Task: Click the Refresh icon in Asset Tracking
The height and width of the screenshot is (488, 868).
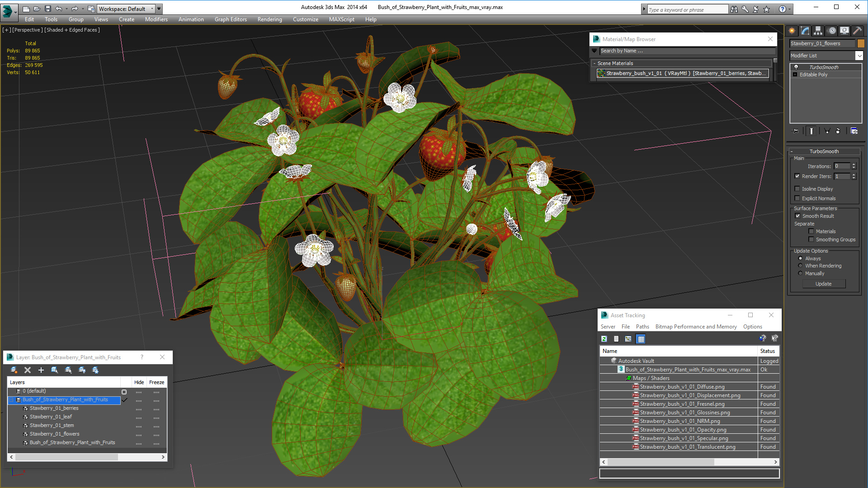Action: (604, 339)
